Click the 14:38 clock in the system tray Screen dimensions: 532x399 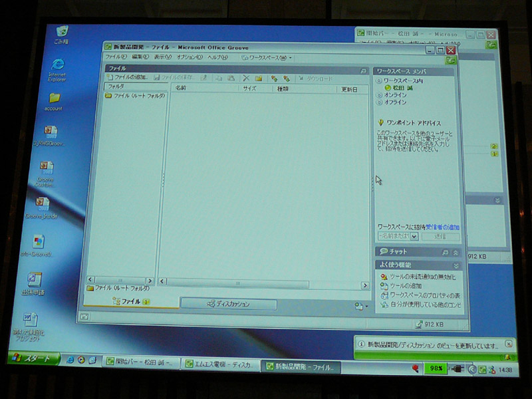click(x=505, y=370)
